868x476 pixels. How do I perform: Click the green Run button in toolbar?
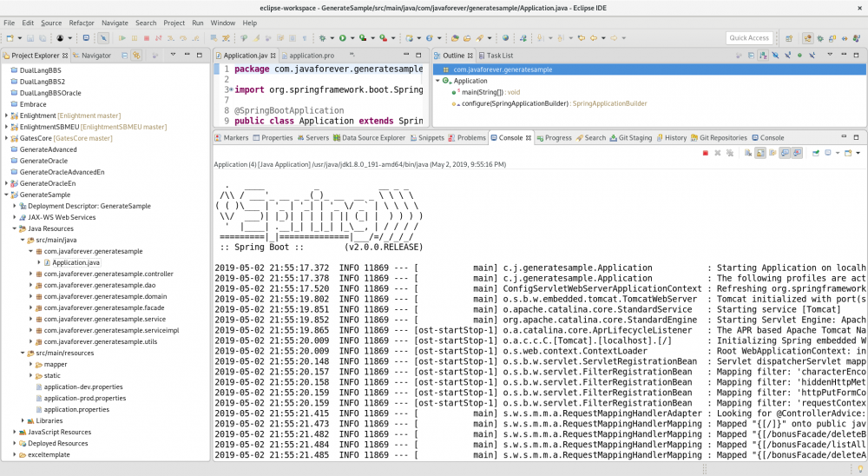pyautogui.click(x=343, y=38)
